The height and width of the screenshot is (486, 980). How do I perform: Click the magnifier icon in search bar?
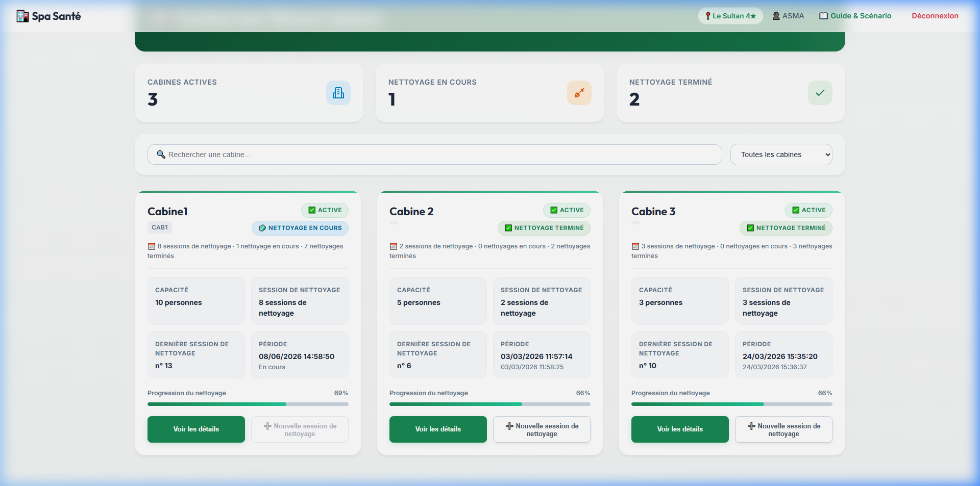coord(161,155)
